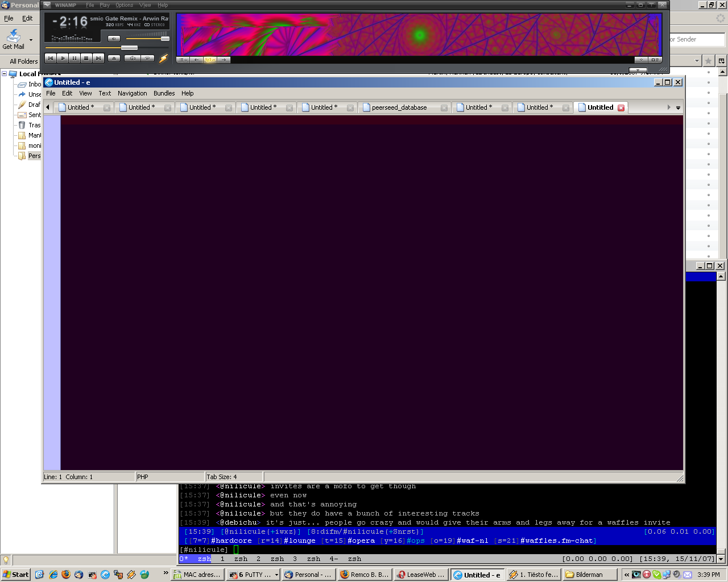Click PHP syntax selector in status bar
The height and width of the screenshot is (582, 728).
click(170, 477)
